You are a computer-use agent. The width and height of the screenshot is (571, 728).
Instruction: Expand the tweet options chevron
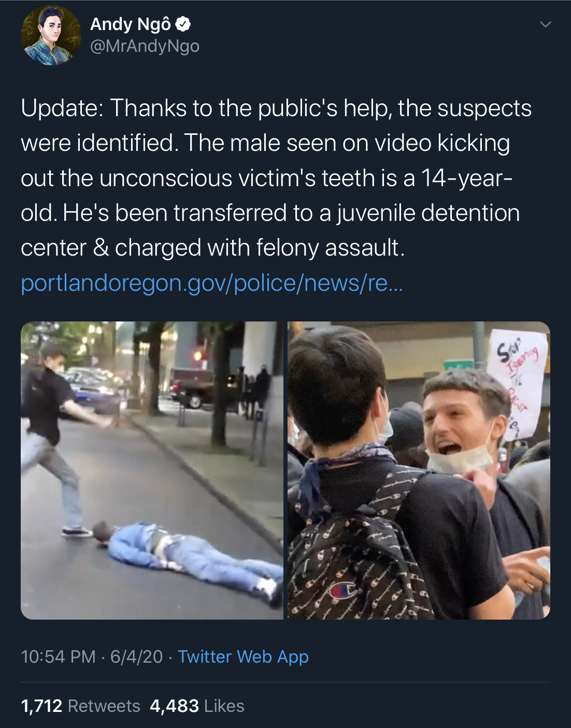pyautogui.click(x=545, y=24)
